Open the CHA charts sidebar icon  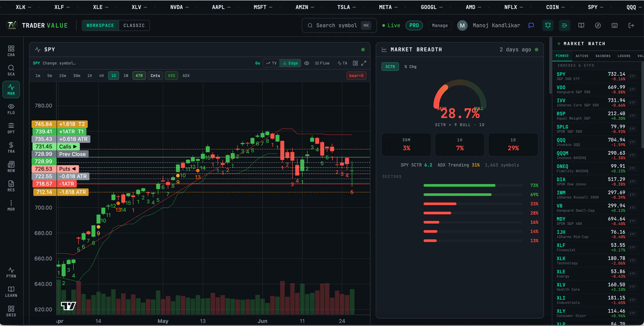point(11,51)
